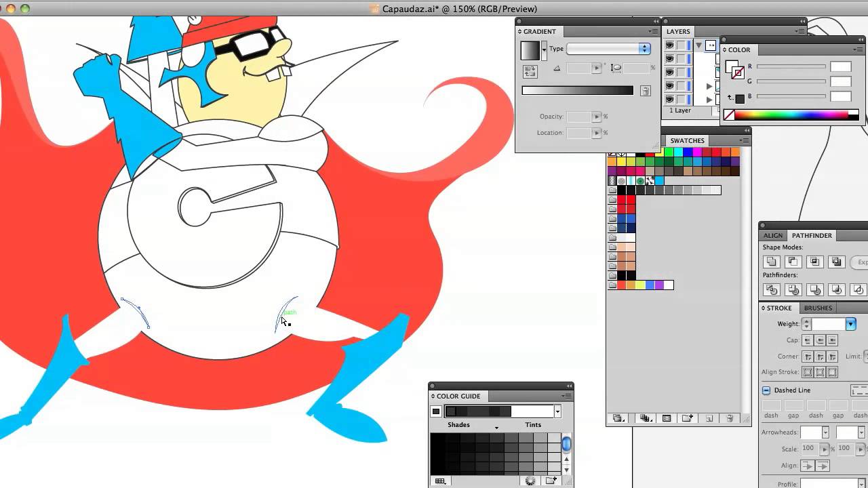Image resolution: width=868 pixels, height=488 pixels.
Task: Open the Gradient panel options menu
Action: pos(653,31)
